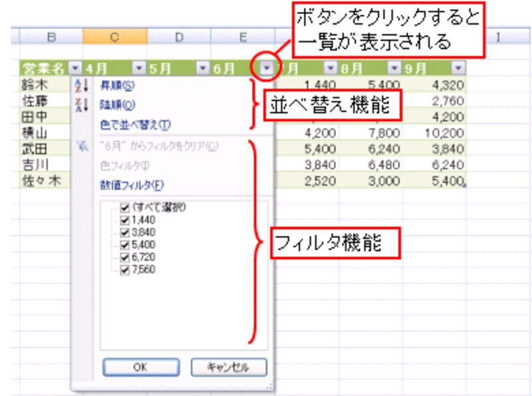Uncheck the 7,560 filter checkbox

pyautogui.click(x=125, y=270)
